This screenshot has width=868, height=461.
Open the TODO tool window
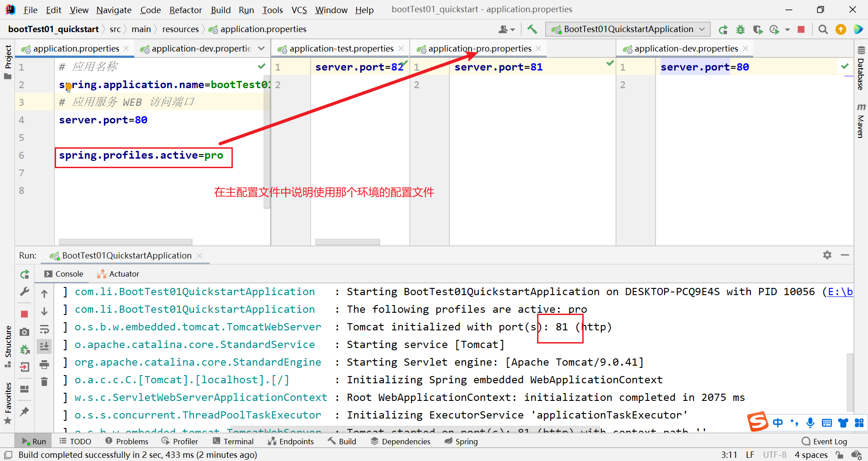75,441
